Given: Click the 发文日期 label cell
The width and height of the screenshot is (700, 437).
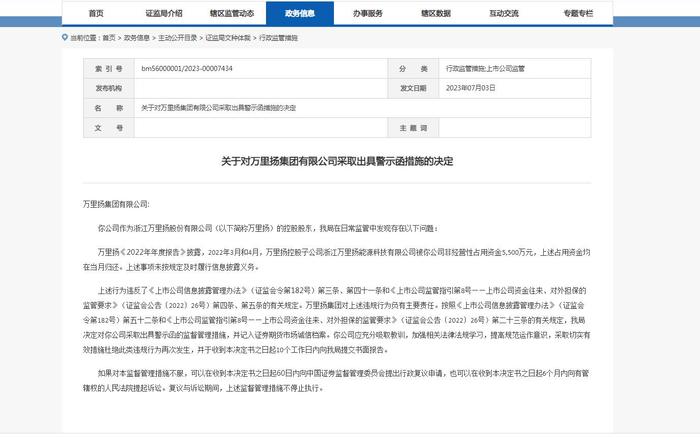Looking at the screenshot, I should click(x=413, y=88).
